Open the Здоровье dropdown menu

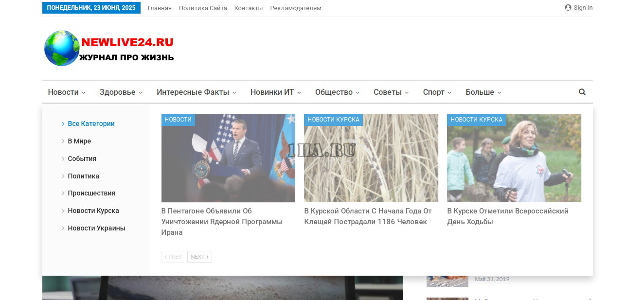[121, 92]
